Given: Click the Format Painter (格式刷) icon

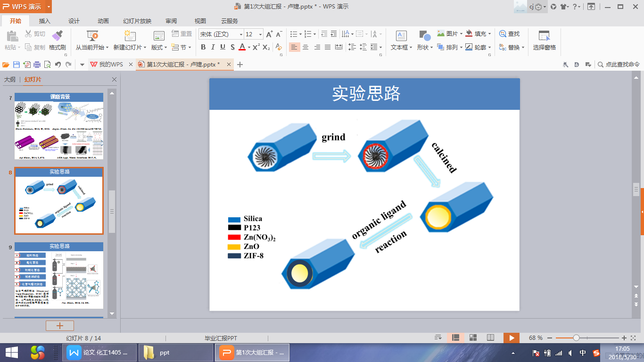Looking at the screenshot, I should [x=57, y=36].
